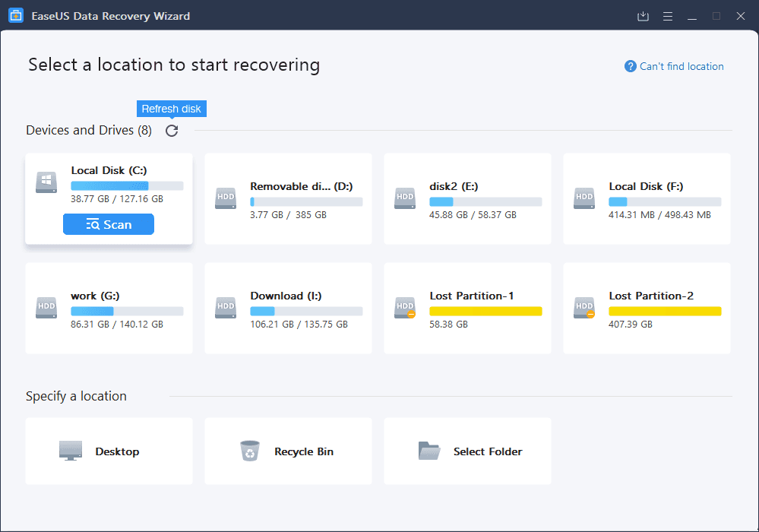Click the HDD icon on disk2 (E:)
The image size is (759, 532).
[404, 198]
